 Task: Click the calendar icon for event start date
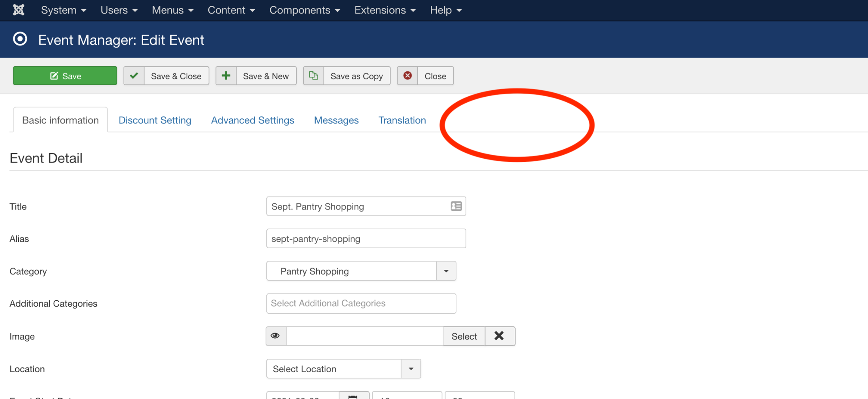pyautogui.click(x=354, y=396)
